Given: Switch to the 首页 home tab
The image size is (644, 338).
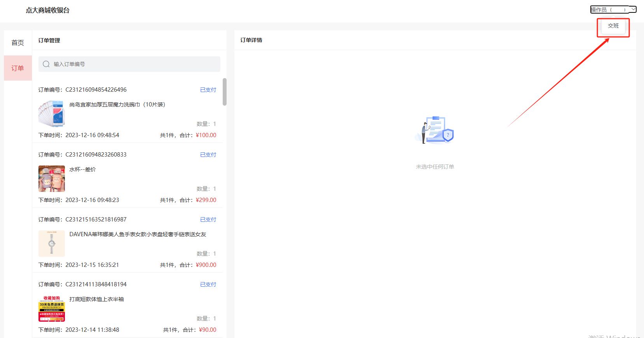Looking at the screenshot, I should pyautogui.click(x=17, y=43).
